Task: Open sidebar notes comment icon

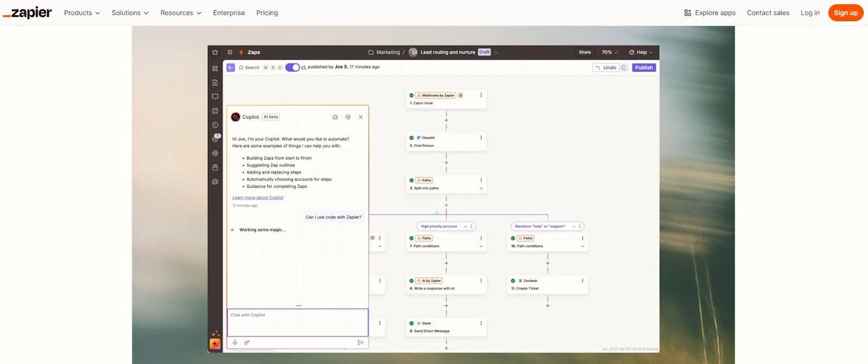Action: (x=215, y=97)
